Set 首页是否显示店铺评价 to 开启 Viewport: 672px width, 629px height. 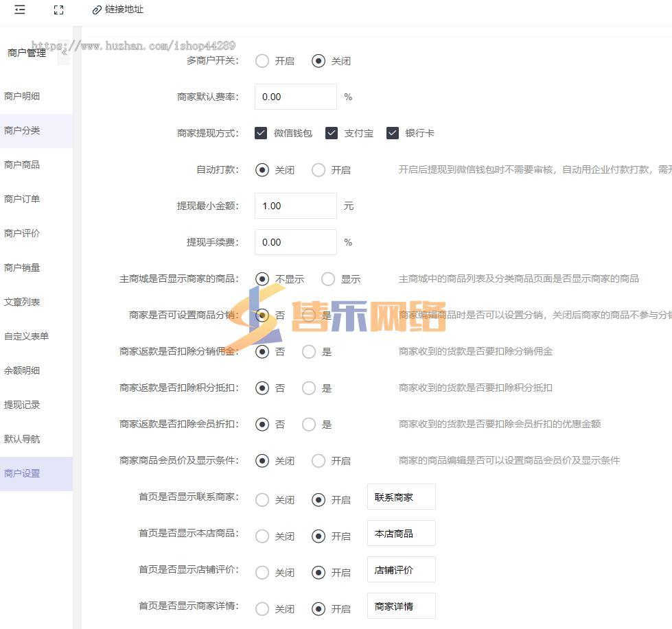[x=318, y=573]
